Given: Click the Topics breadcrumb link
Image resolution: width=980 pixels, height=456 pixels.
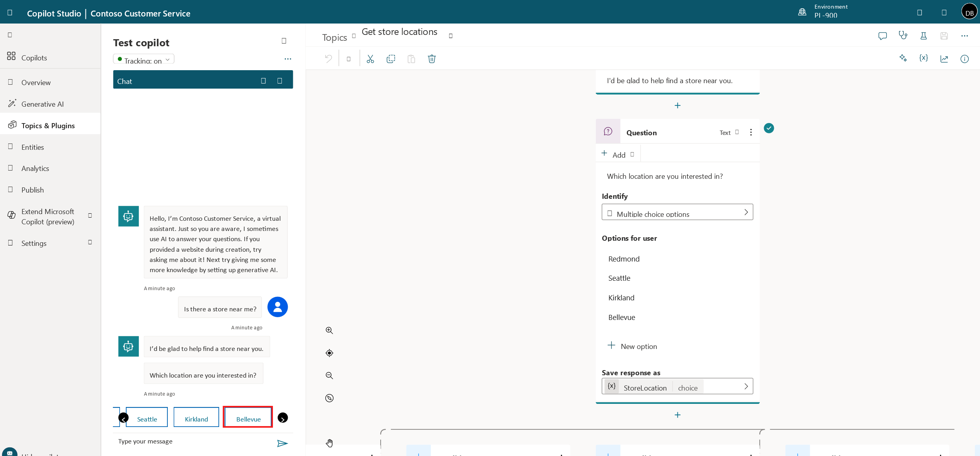Looking at the screenshot, I should tap(334, 37).
